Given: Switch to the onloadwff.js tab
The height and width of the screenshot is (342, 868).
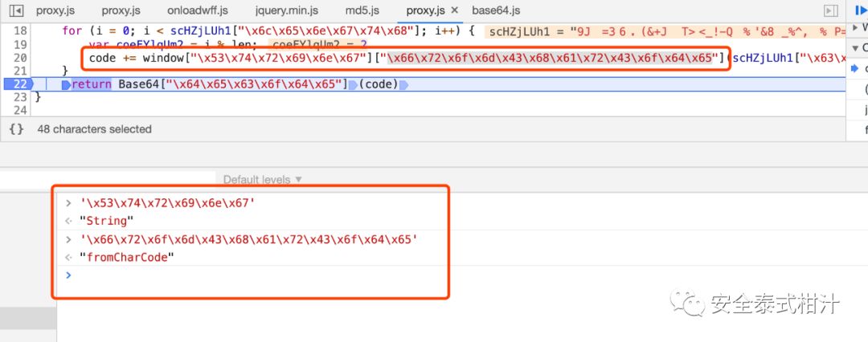Looking at the screenshot, I should 197,10.
